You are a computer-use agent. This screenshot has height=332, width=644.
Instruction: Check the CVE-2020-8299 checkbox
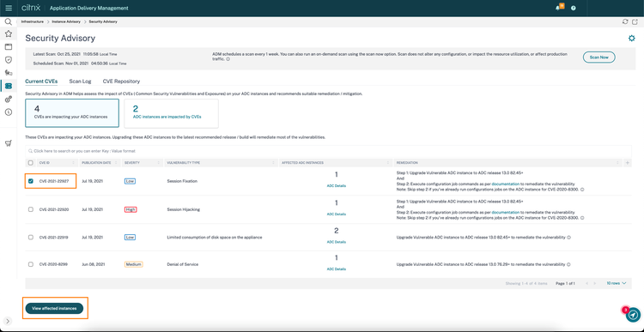click(30, 264)
